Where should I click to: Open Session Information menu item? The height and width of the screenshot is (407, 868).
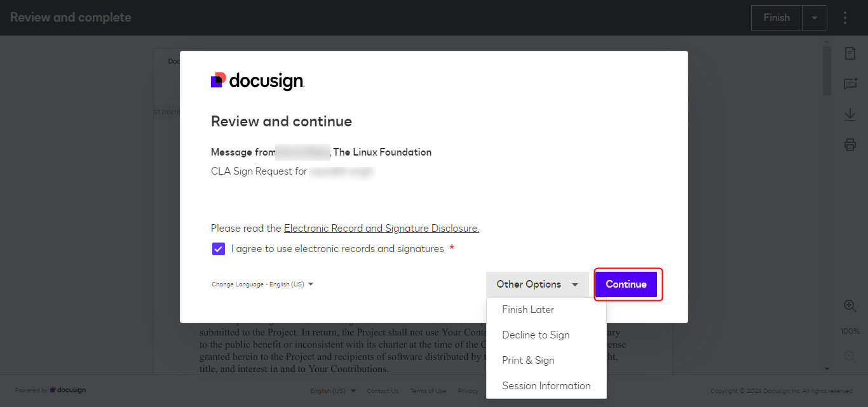(546, 386)
